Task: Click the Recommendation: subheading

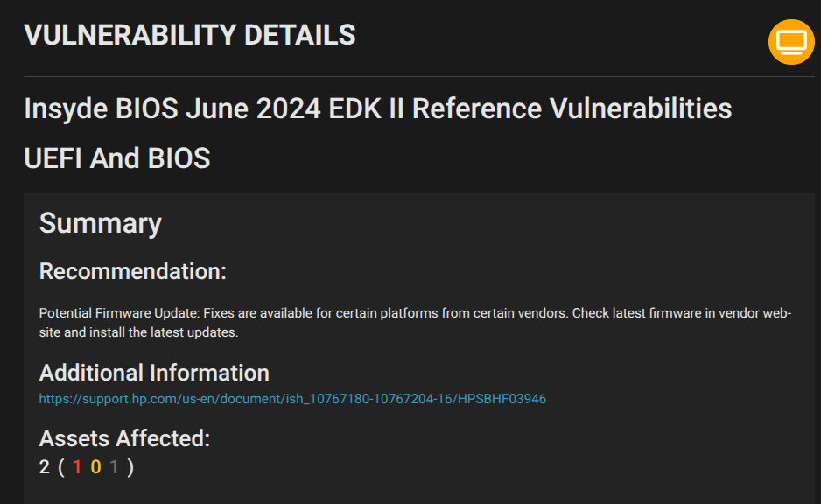Action: (x=132, y=271)
